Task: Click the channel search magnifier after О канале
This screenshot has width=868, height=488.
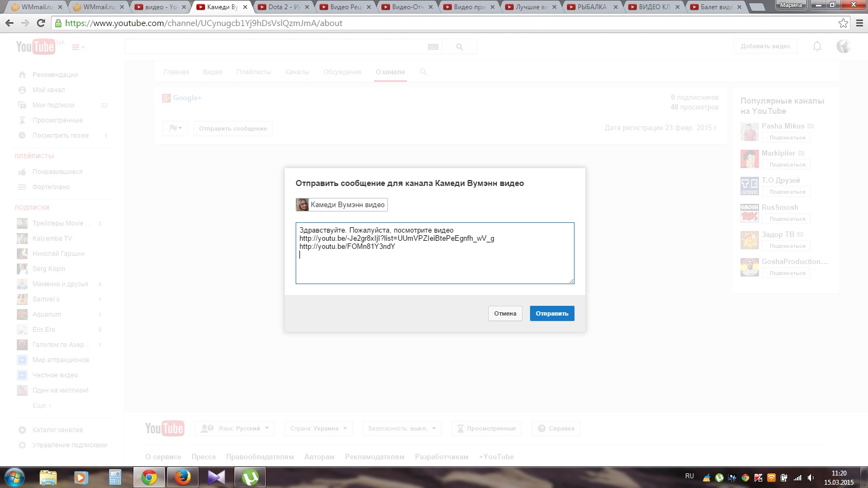Action: pyautogui.click(x=423, y=72)
